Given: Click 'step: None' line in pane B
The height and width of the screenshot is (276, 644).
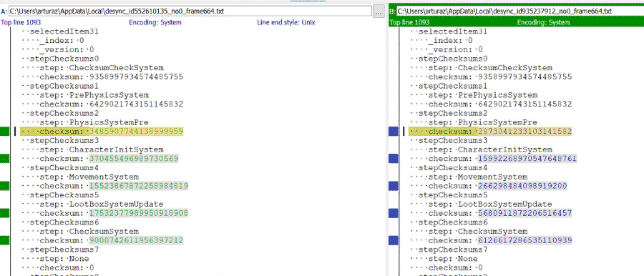Looking at the screenshot, I should tap(453, 258).
